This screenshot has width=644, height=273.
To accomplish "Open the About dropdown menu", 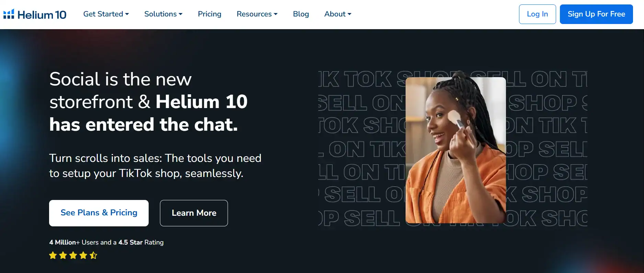I will (338, 14).
